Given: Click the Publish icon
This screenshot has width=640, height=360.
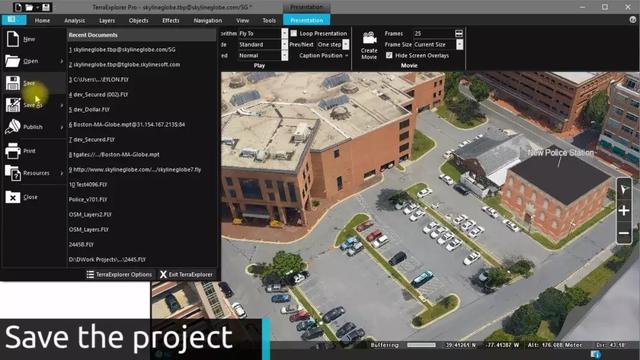Looking at the screenshot, I should 13,127.
